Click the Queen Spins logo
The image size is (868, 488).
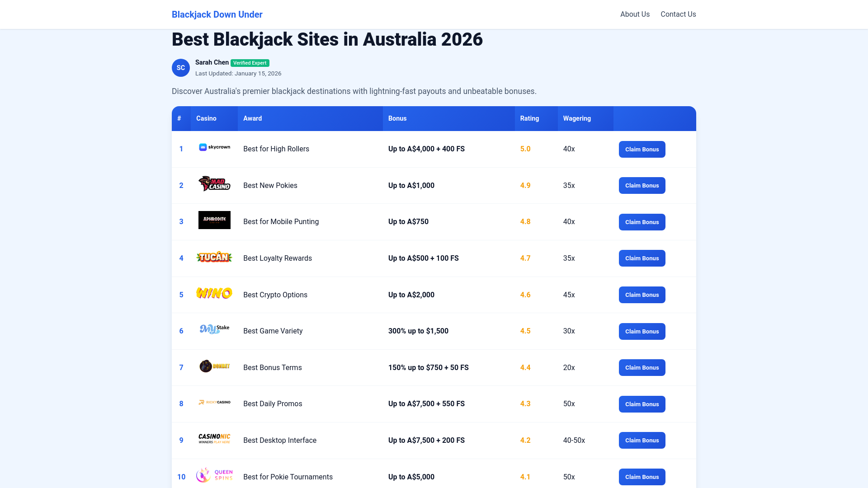[214, 475]
